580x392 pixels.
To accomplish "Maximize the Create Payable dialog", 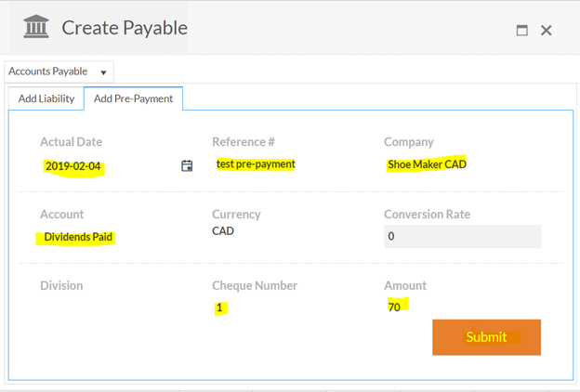I will [522, 30].
